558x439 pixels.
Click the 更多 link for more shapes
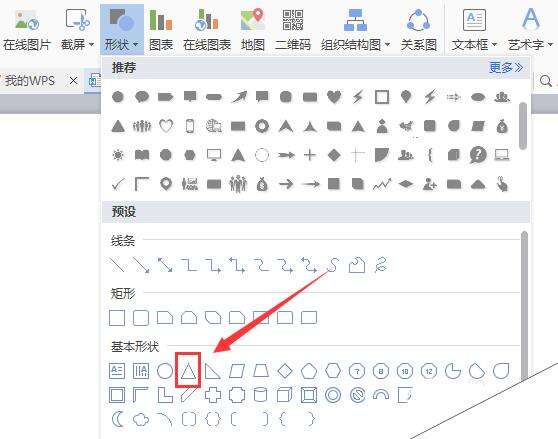[506, 67]
